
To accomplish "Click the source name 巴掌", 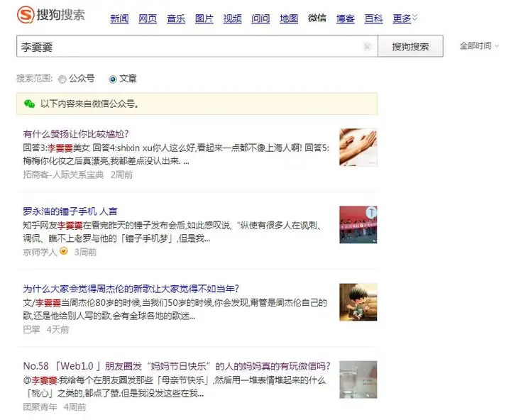I will (31, 329).
